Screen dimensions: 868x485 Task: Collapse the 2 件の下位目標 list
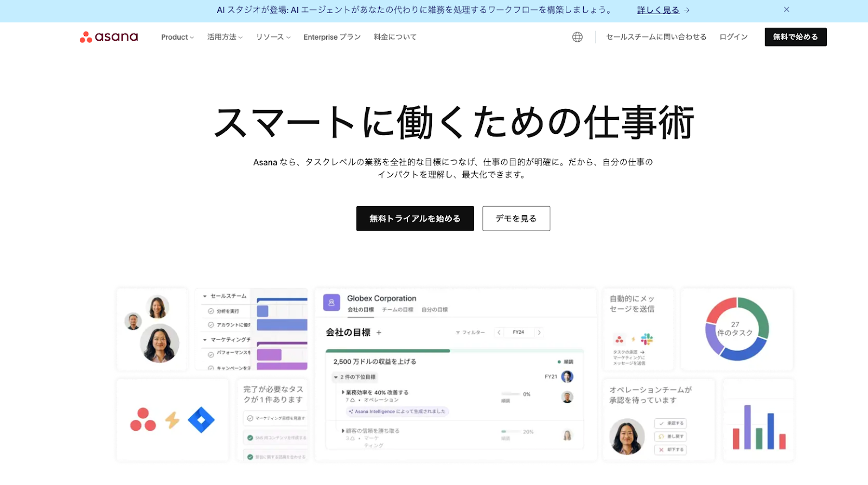336,377
